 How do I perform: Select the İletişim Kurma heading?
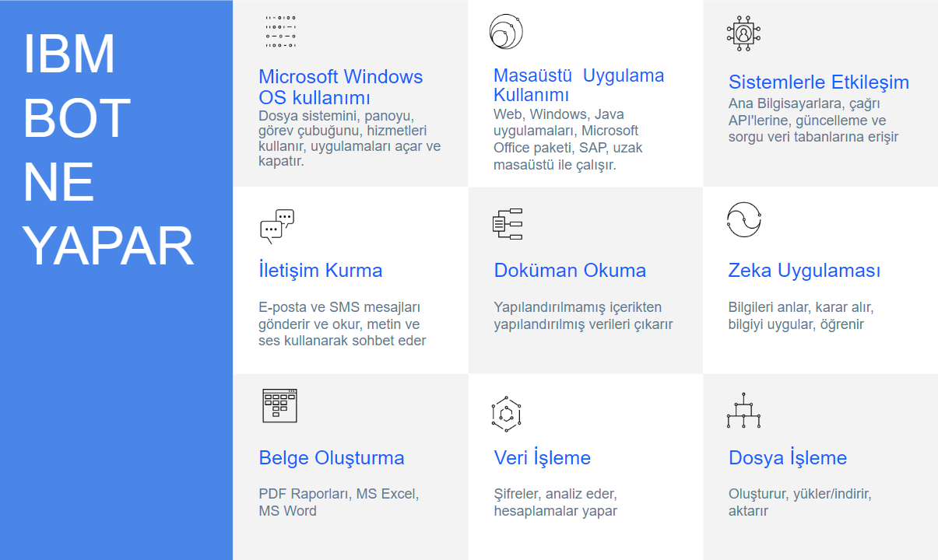point(320,271)
